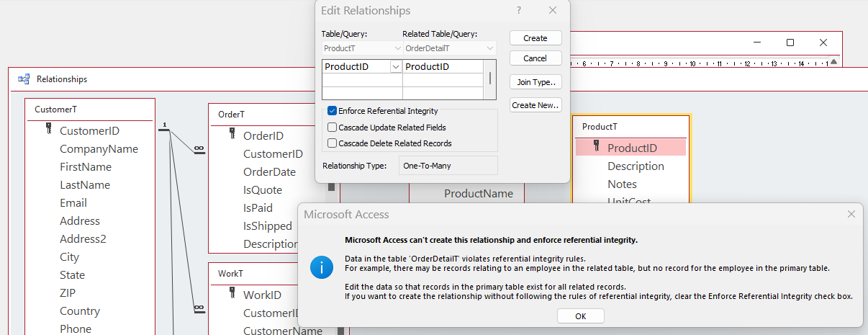Open the ProductID field dropdown arrow in the grid
Screen dimensions: 868x335
395,66
